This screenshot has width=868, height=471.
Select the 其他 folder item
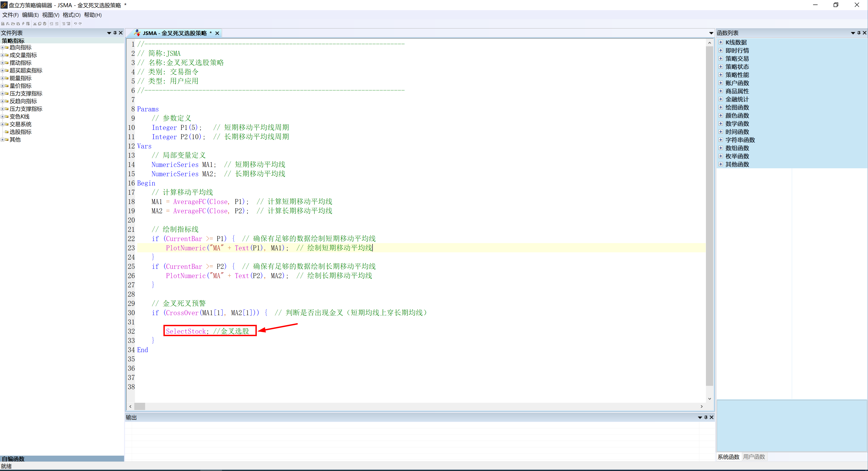point(15,139)
